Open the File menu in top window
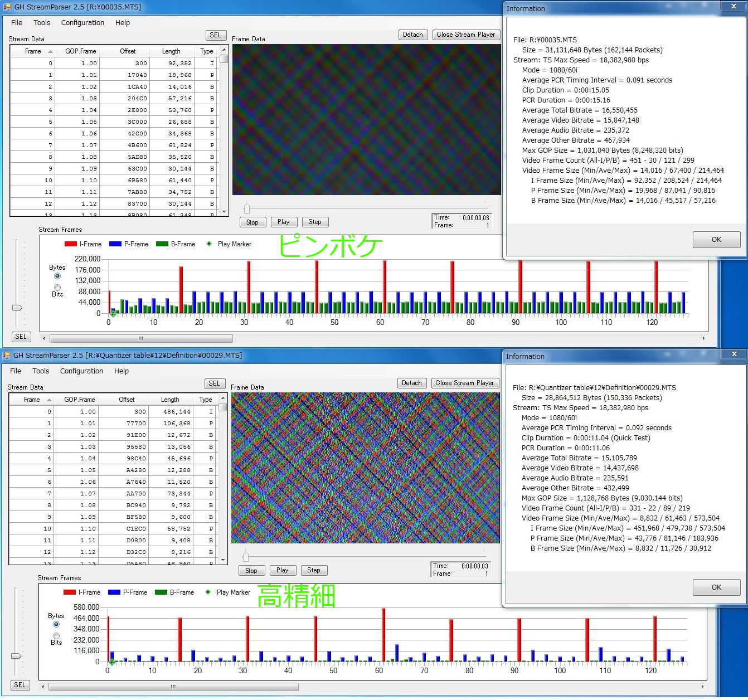This screenshot has height=700, width=748. point(17,23)
